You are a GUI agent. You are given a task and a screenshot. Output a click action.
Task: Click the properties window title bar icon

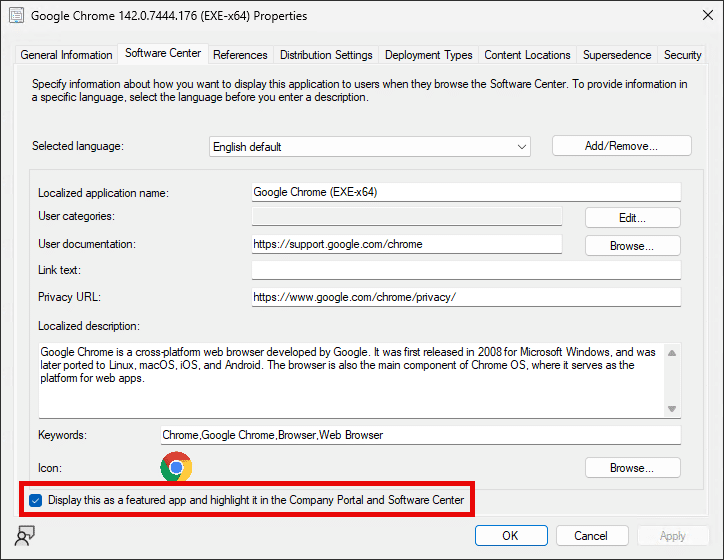[x=16, y=16]
